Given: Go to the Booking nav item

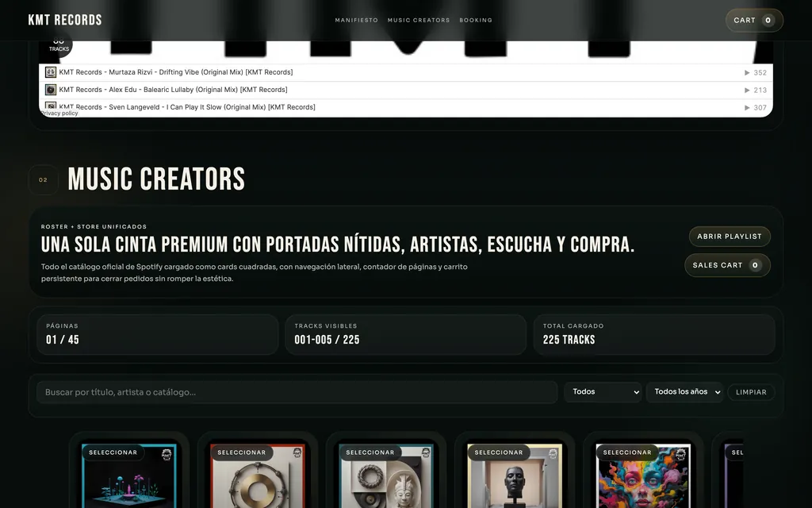Looking at the screenshot, I should tap(476, 20).
